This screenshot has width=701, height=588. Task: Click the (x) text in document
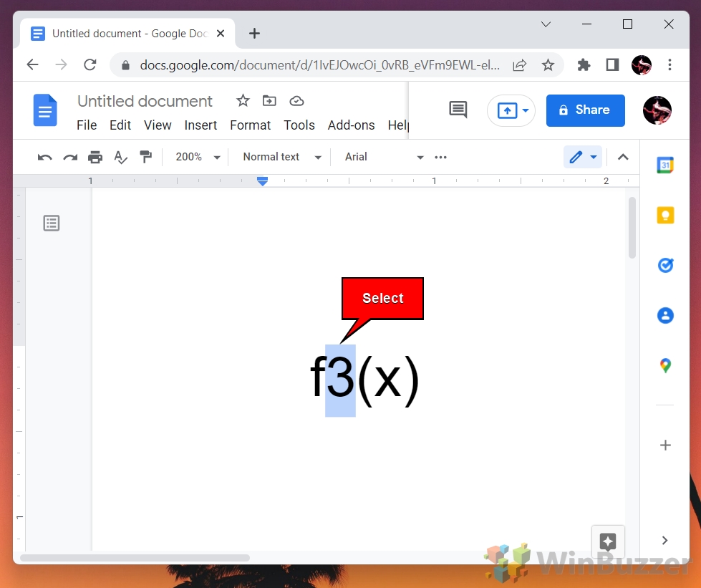point(389,381)
